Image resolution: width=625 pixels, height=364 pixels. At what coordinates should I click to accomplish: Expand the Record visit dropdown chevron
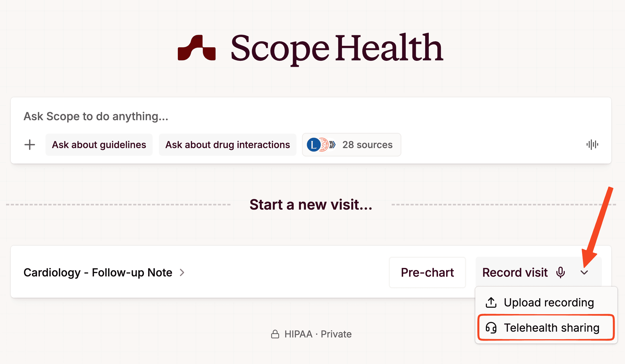pos(584,272)
